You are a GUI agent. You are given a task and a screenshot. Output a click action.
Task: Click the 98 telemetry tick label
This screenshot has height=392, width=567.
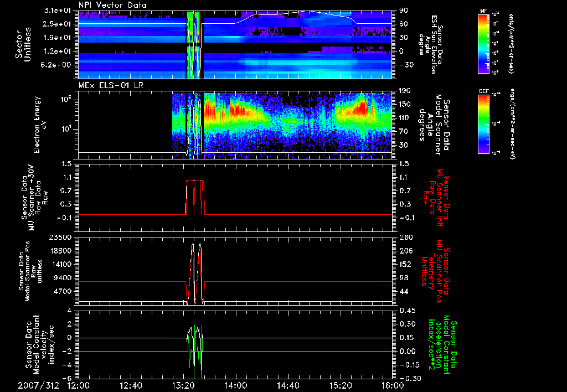pos(403,278)
